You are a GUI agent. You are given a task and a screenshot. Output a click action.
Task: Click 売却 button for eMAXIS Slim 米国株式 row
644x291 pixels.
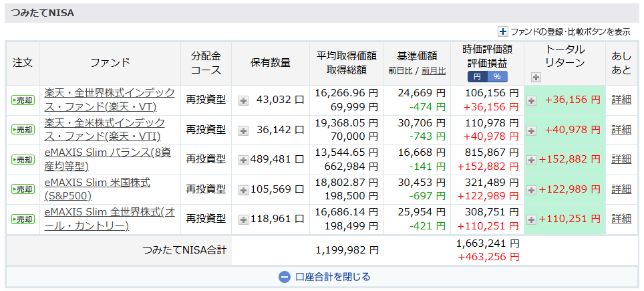tap(23, 189)
